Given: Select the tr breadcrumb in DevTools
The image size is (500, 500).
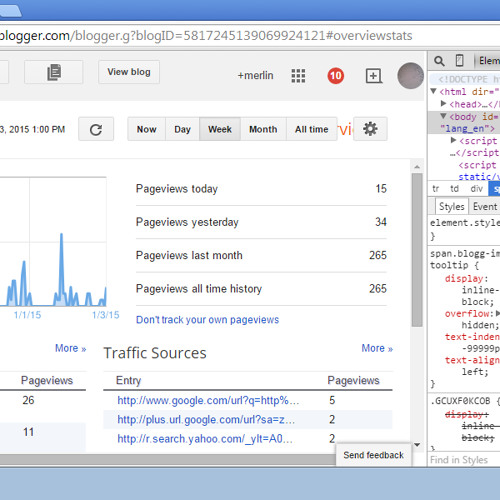Looking at the screenshot, I should (435, 189).
